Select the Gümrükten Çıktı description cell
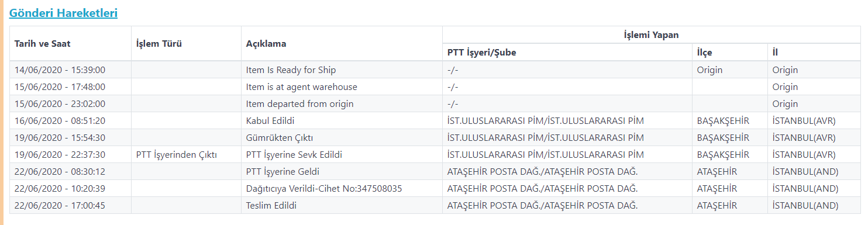This screenshot has height=225, width=868. 342,137
